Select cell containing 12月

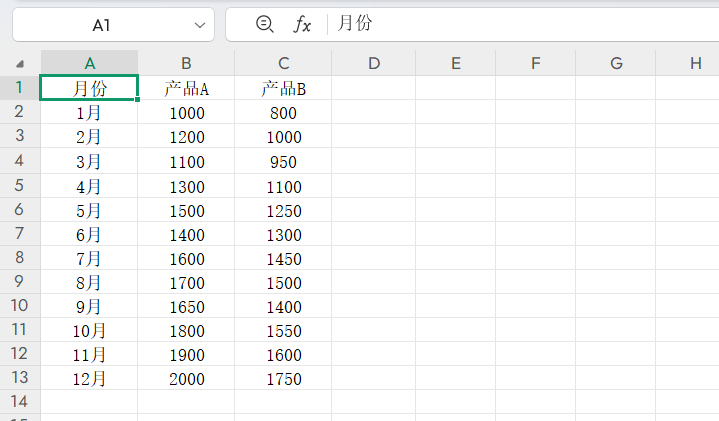[89, 378]
